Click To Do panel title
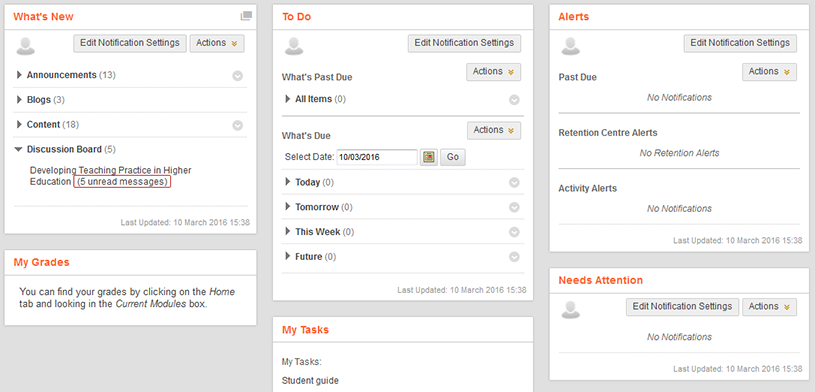 296,17
